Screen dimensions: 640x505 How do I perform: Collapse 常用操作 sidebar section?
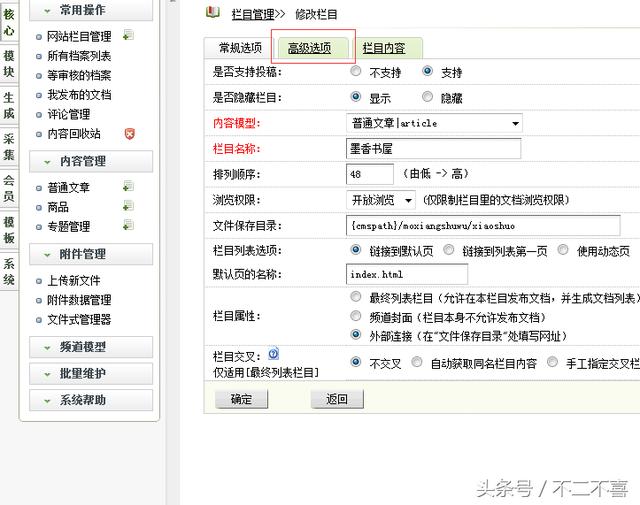click(91, 10)
